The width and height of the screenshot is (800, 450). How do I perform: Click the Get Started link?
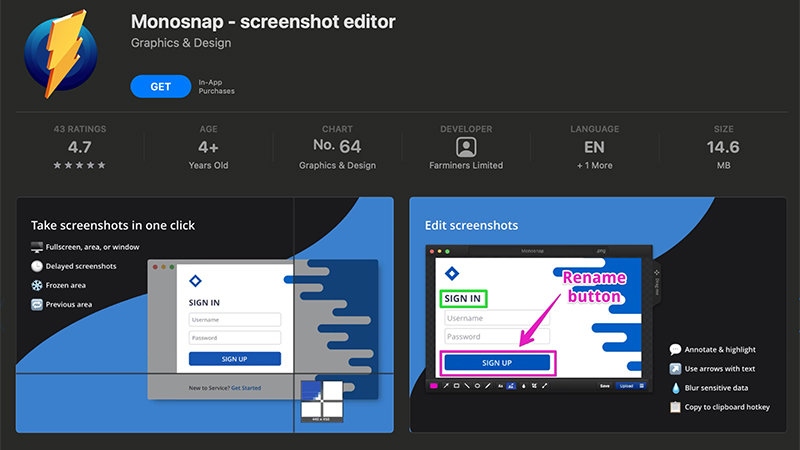point(246,388)
